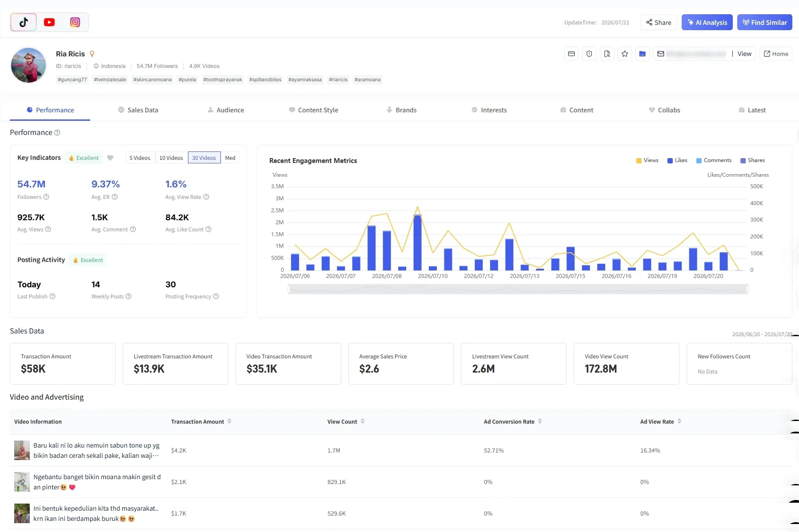Open the help tooltip for Followers
This screenshot has width=799, height=532.
[x=46, y=197]
